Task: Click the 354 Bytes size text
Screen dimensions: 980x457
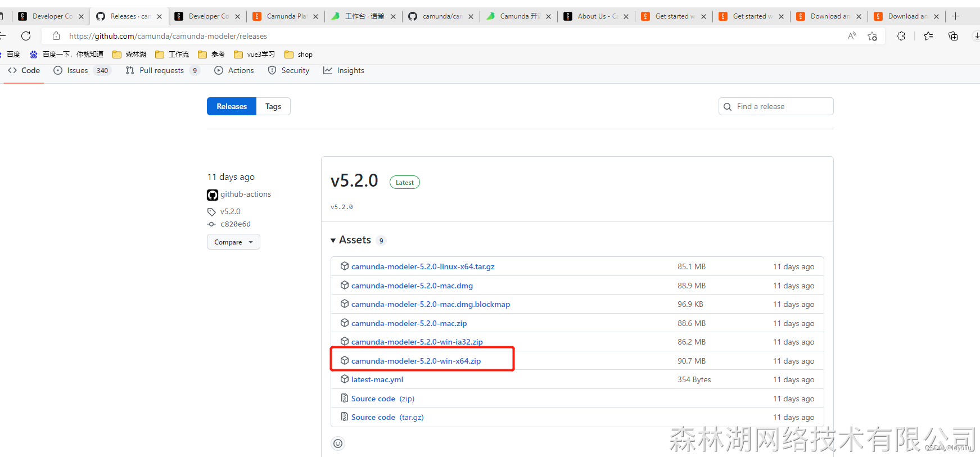Action: pyautogui.click(x=694, y=379)
